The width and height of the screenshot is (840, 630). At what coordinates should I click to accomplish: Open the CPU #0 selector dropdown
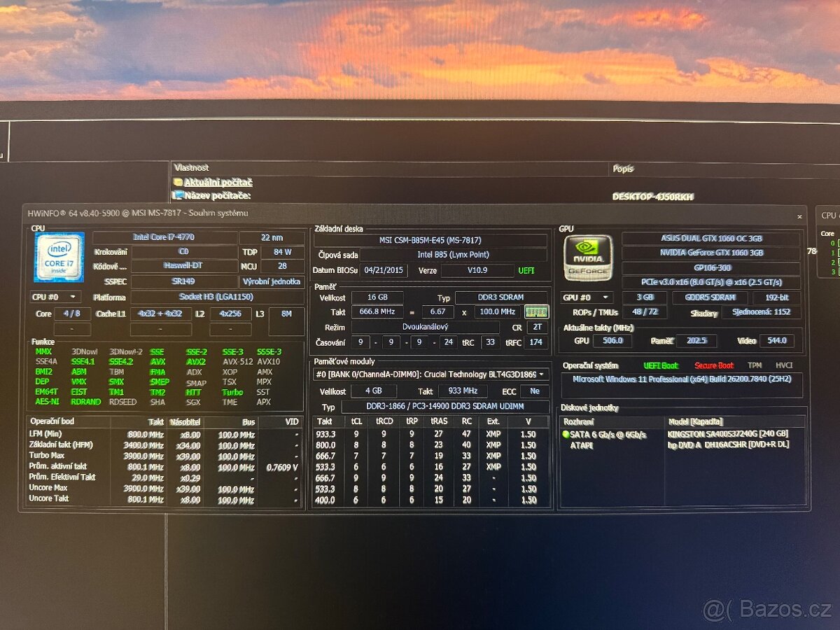tap(55, 297)
